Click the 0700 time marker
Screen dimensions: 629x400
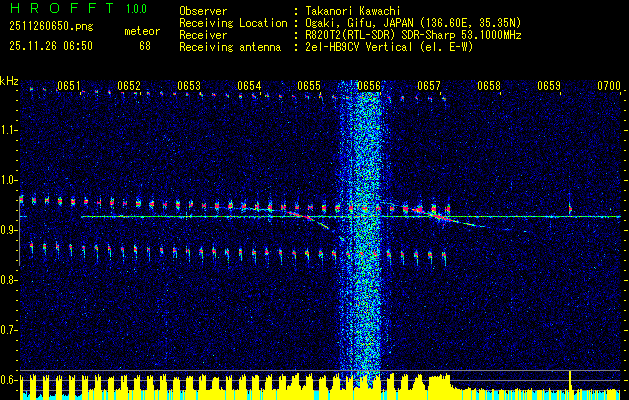click(x=609, y=86)
